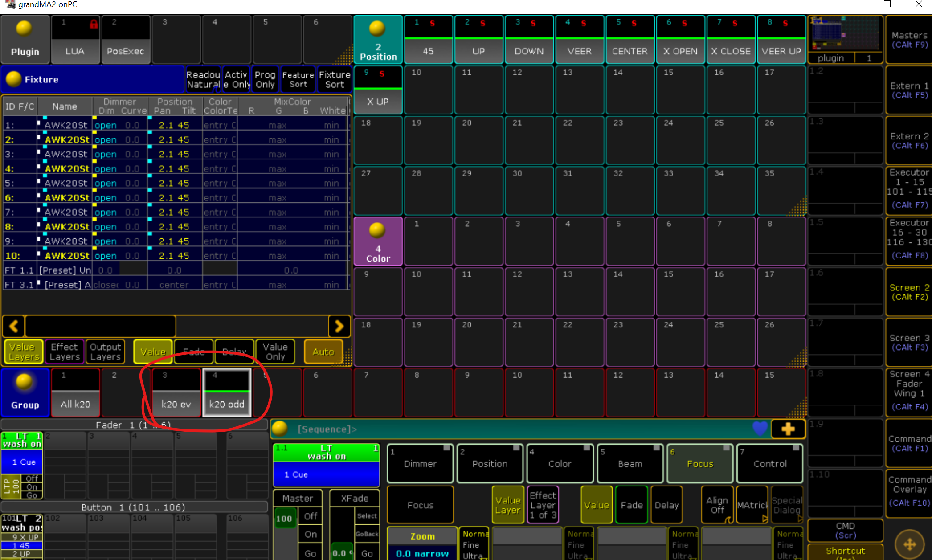Viewport: 932px width, 560px height.
Task: Open the Shortcut button at bottom right
Action: [x=845, y=552]
